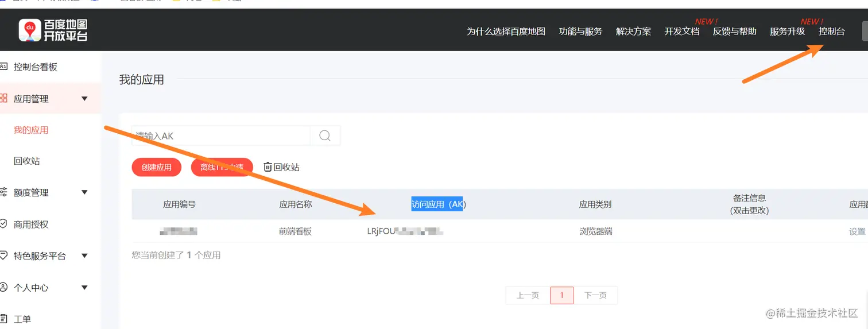The width and height of the screenshot is (868, 329).
Task: Click the Baidu Map Open Platform logo
Action: pos(53,30)
